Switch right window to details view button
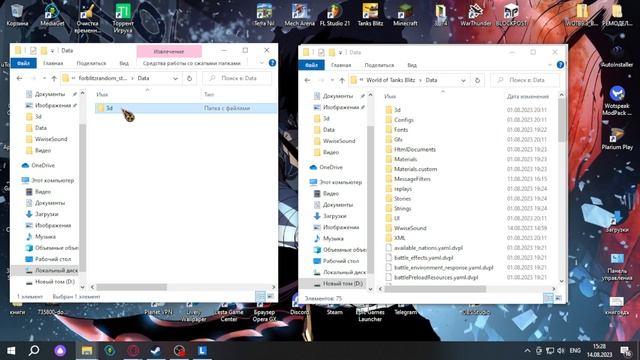 (x=548, y=298)
